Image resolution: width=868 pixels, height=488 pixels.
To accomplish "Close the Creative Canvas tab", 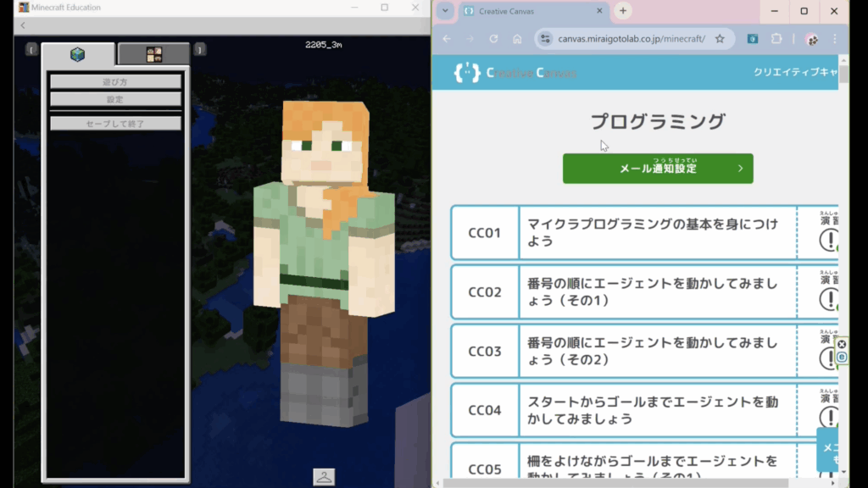I will point(599,11).
